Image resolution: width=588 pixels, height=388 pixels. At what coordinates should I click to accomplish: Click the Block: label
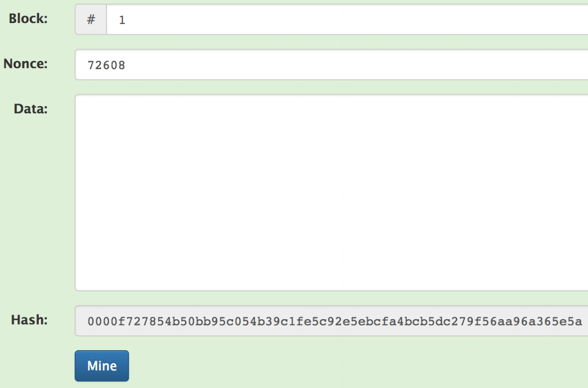pos(28,19)
